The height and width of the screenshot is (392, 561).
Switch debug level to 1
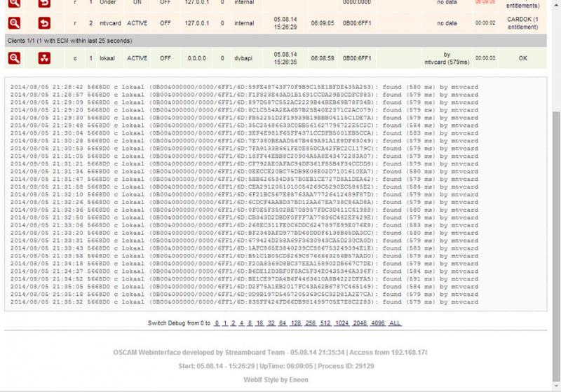(225, 323)
